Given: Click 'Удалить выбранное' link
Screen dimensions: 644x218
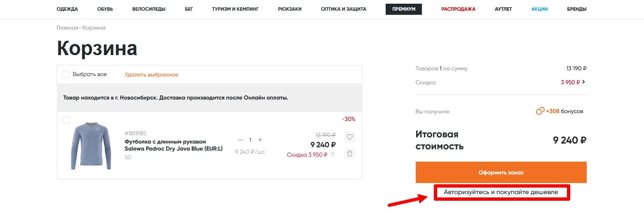Looking at the screenshot, I should pyautogui.click(x=151, y=74).
